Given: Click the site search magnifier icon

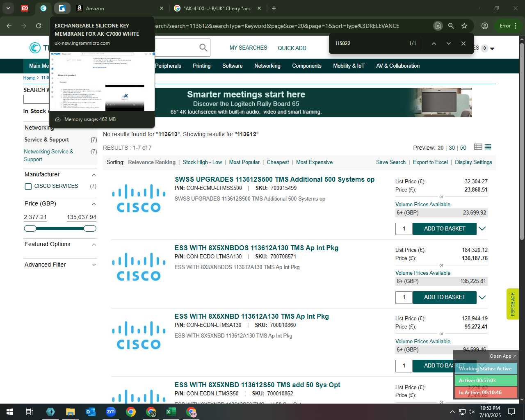Looking at the screenshot, I should (203, 48).
